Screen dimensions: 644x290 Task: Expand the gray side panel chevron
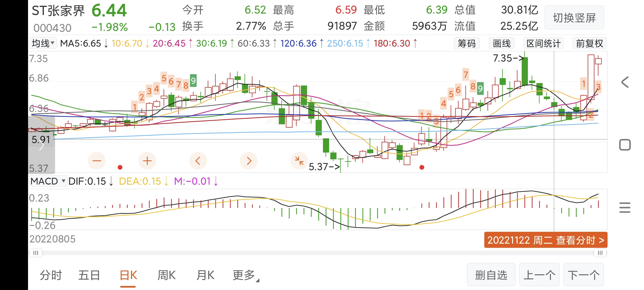[42, 145]
